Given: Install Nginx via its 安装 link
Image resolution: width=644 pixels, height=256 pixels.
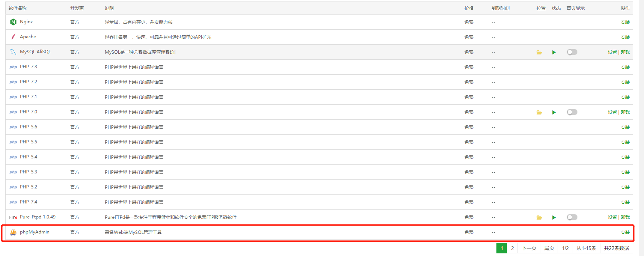Looking at the screenshot, I should (625, 22).
